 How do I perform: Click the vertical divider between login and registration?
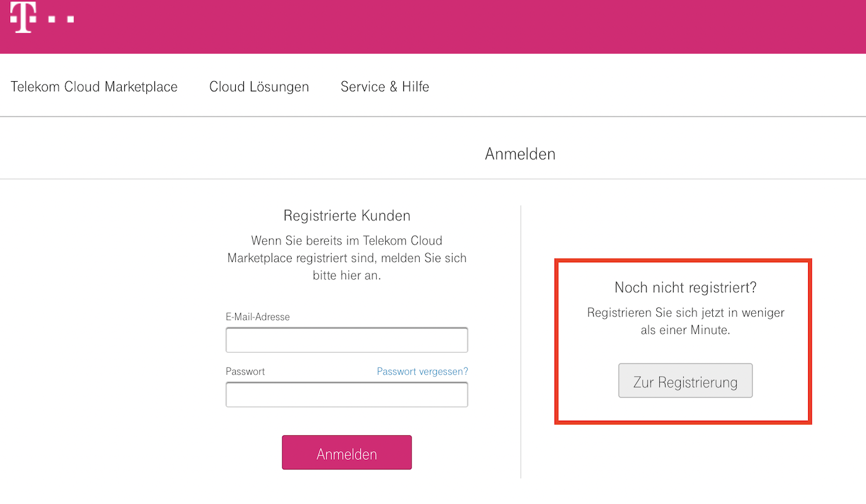(521, 340)
